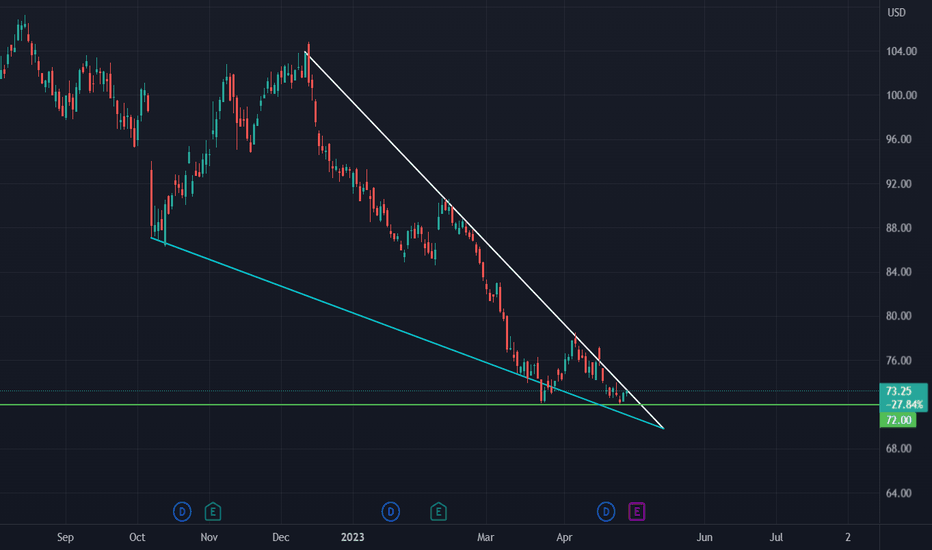Click the dividend marker D in late April
Viewport: 932px width, 550px height.
(x=606, y=511)
